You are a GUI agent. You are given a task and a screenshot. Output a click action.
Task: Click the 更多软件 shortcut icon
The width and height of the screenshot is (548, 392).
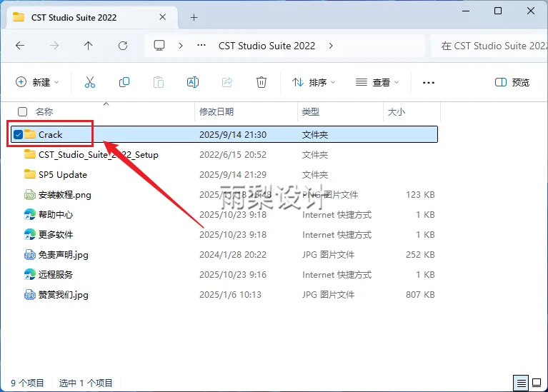(30, 234)
